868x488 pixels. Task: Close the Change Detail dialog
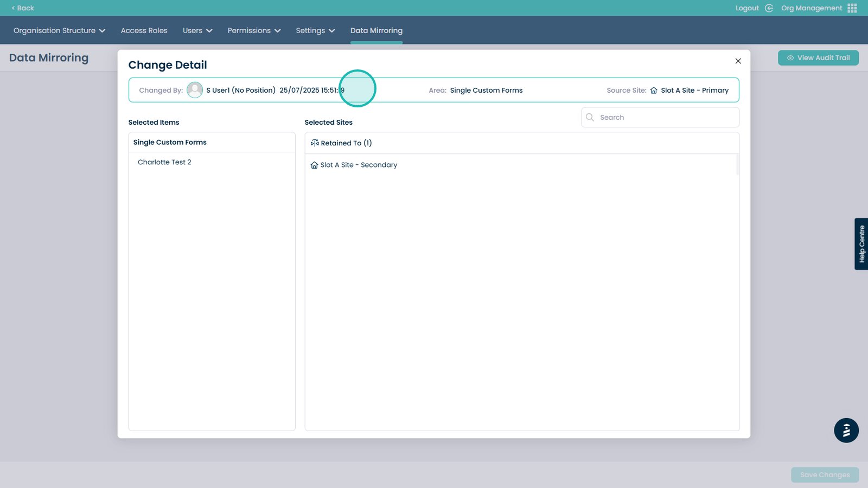(x=738, y=61)
